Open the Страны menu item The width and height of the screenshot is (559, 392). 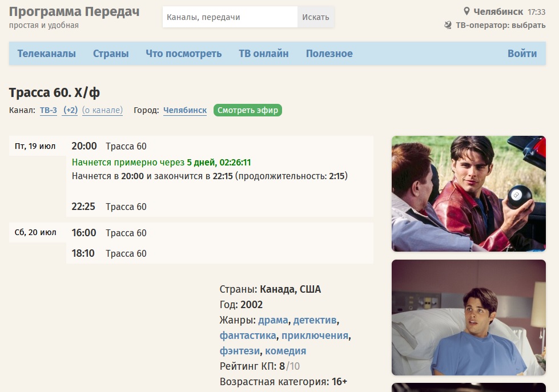[111, 54]
